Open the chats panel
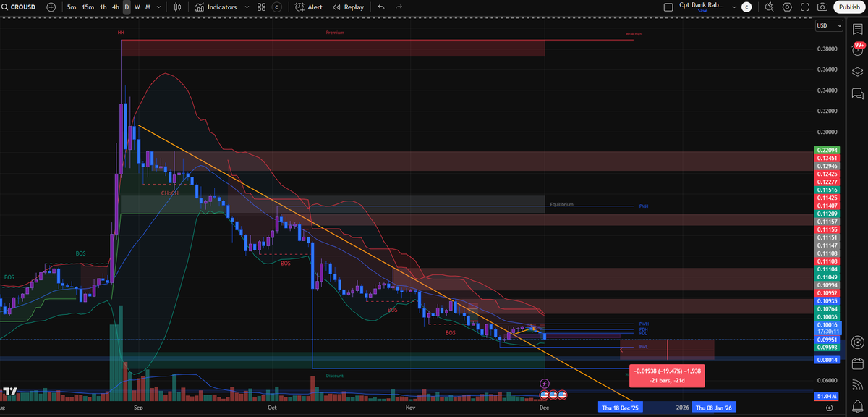868x417 pixels. pos(857,93)
